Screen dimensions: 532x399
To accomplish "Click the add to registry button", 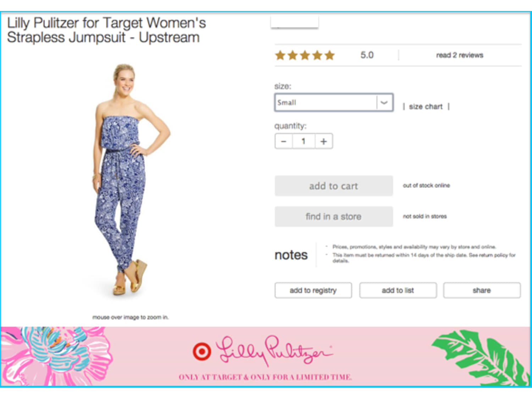I will pos(313,290).
